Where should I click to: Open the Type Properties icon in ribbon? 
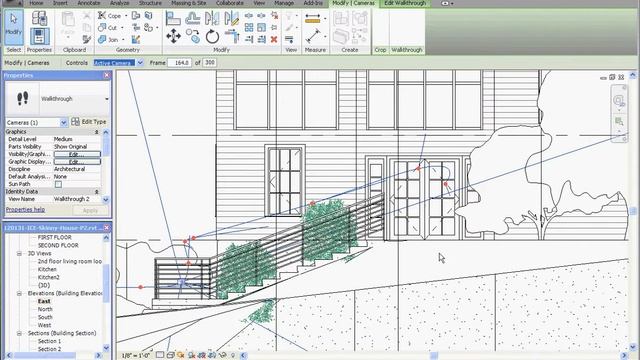click(x=40, y=18)
